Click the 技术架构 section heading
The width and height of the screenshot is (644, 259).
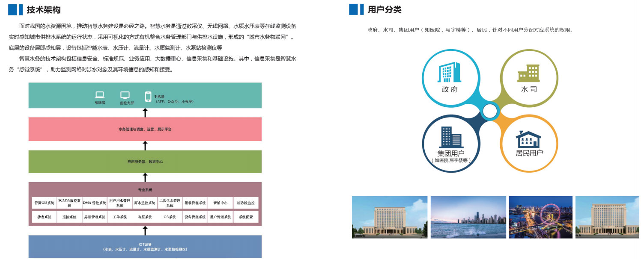[x=43, y=9]
